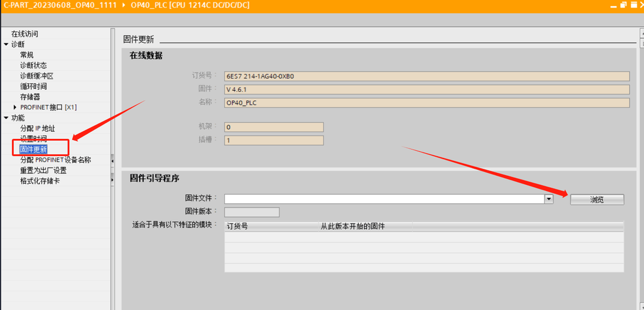The image size is (644, 310).
Task: Select 诊断缓冲区 under diagnostics
Action: click(x=37, y=76)
